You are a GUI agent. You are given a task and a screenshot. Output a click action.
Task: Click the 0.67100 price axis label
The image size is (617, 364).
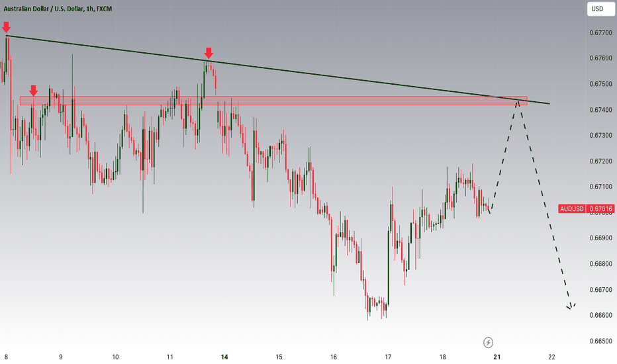pyautogui.click(x=600, y=187)
